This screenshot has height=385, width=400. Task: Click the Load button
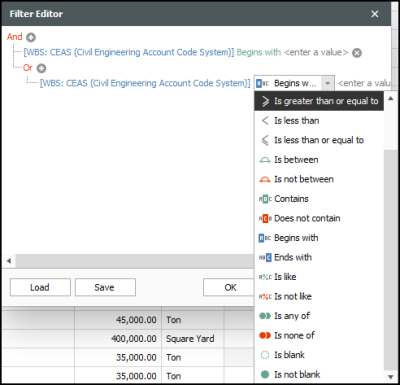(x=40, y=287)
